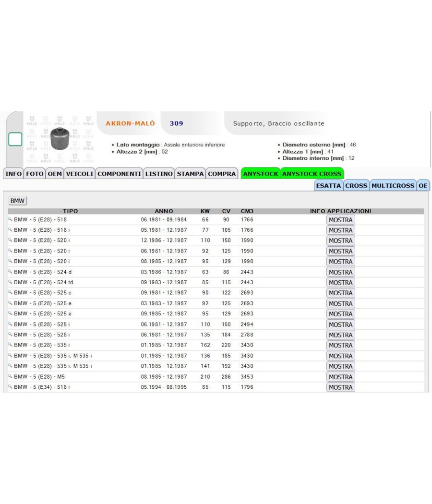Open the bushing product thumbnail image
Screen dimensions: 432x504
pyautogui.click(x=60, y=139)
